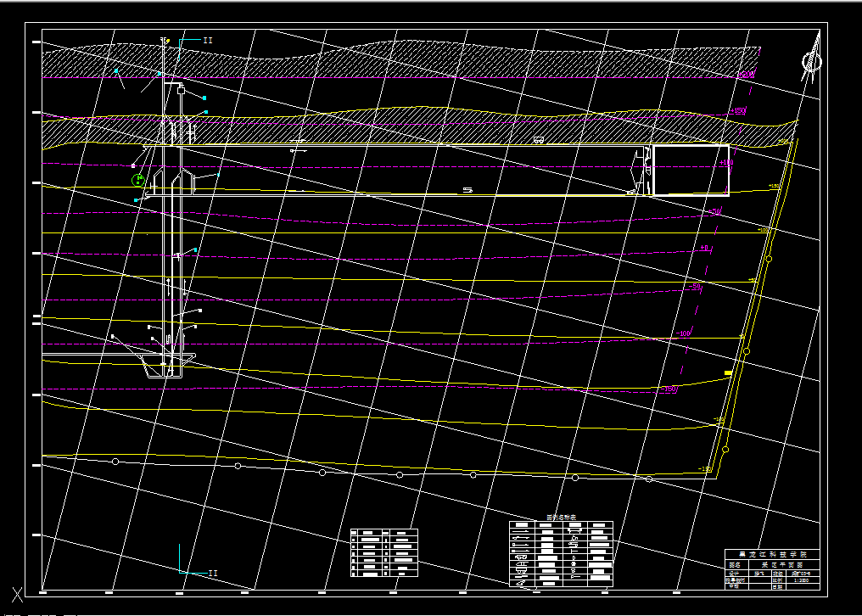Select the magenta -100 contour label
Screen dimensions: 862x616
(x=682, y=333)
